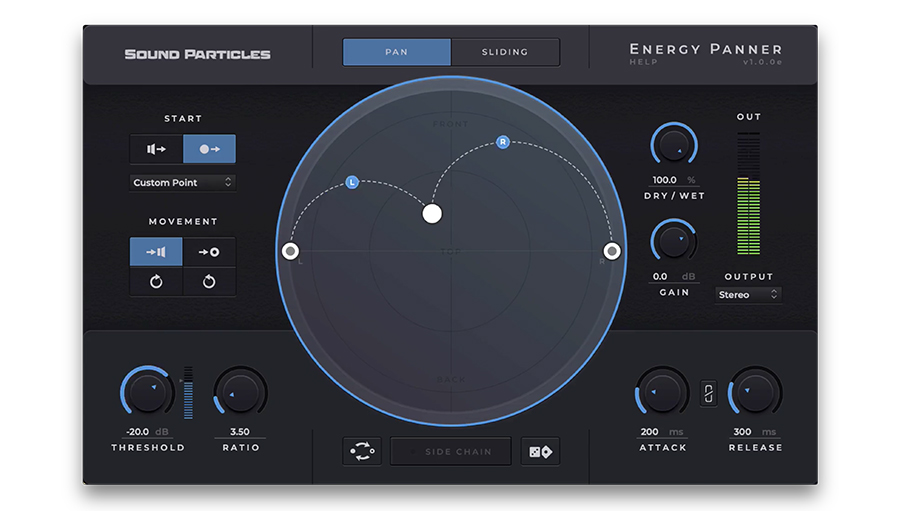Click the Energy Panner title
The height and width of the screenshot is (511, 900).
point(706,49)
